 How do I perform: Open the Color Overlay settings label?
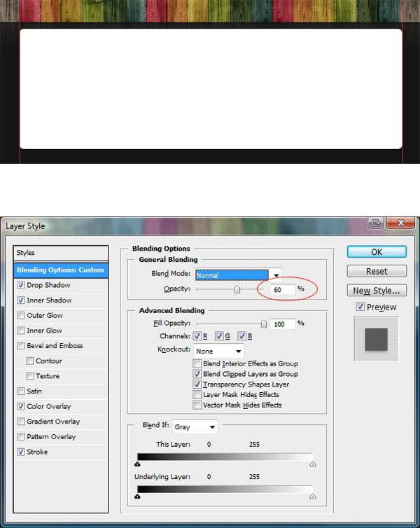tap(49, 406)
